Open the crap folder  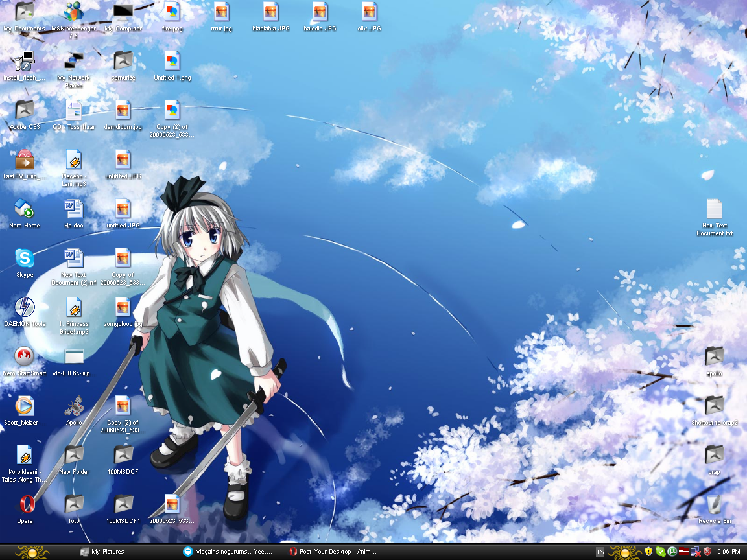[x=714, y=460]
